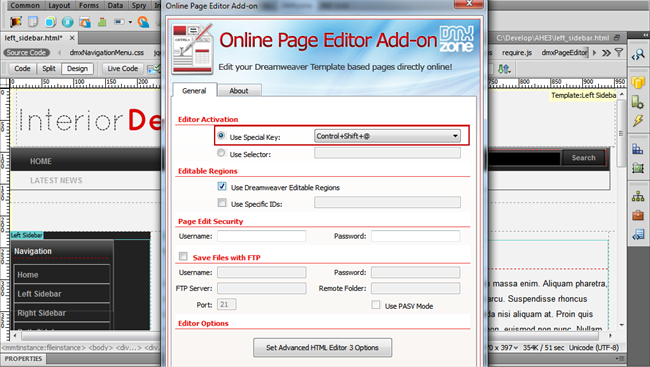Open the site map hierarchy icon

638,196
